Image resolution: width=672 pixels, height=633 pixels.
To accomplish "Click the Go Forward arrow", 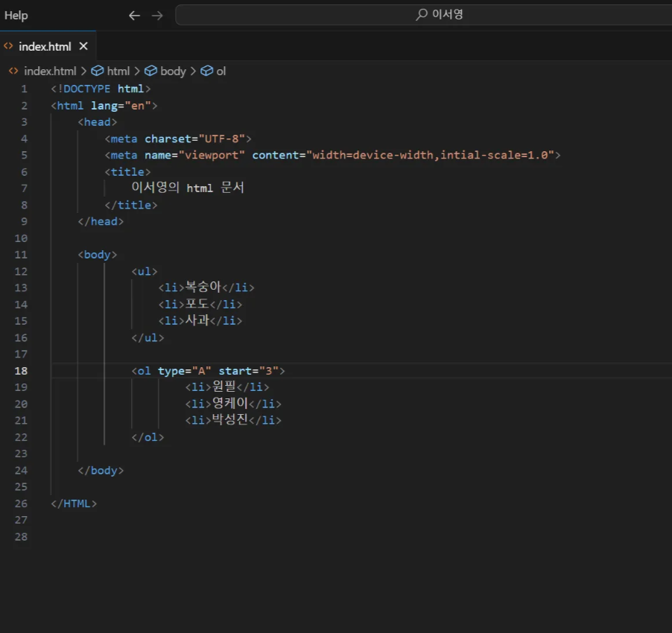I will [x=157, y=15].
